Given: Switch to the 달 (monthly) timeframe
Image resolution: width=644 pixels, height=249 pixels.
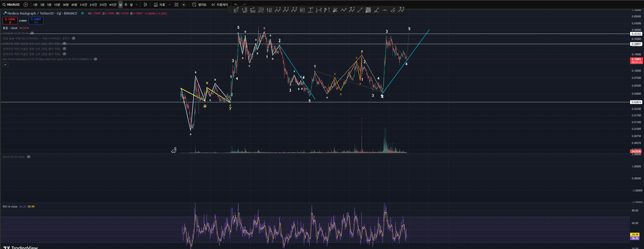Looking at the screenshot, I should click(131, 5).
